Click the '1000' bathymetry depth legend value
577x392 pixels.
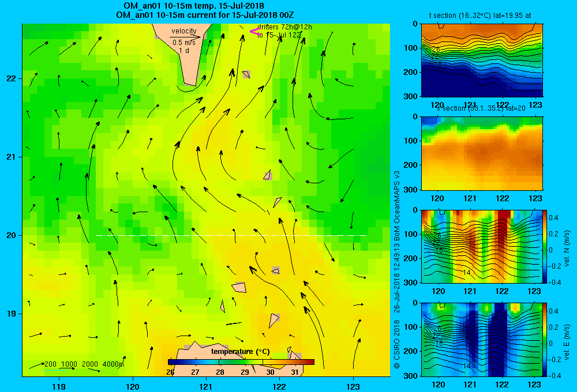point(69,364)
